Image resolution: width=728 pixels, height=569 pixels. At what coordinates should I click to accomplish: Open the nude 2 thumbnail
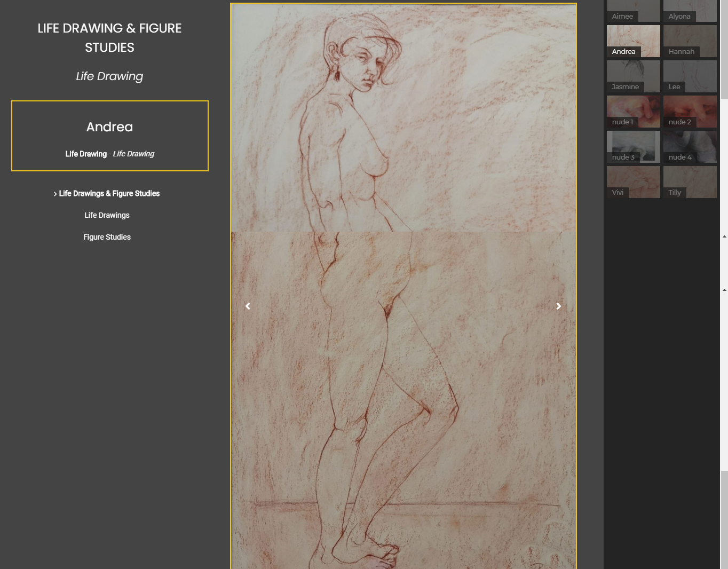tap(690, 112)
